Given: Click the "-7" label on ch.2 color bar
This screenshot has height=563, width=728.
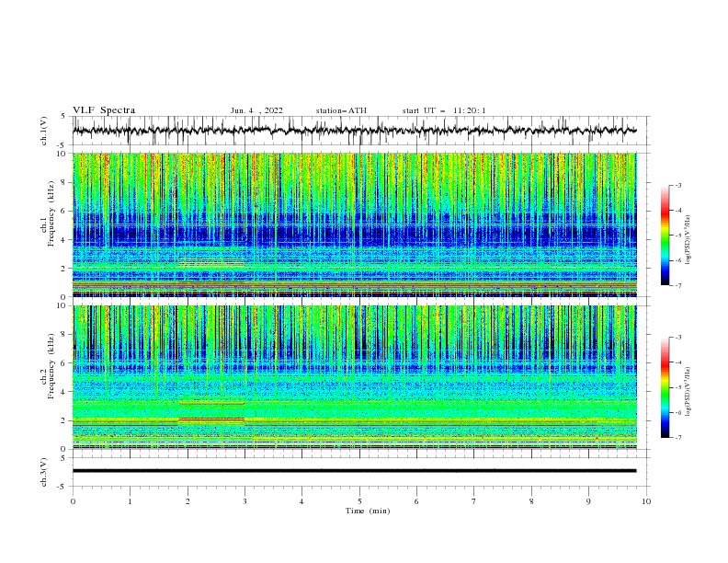Looking at the screenshot, I should point(677,438).
